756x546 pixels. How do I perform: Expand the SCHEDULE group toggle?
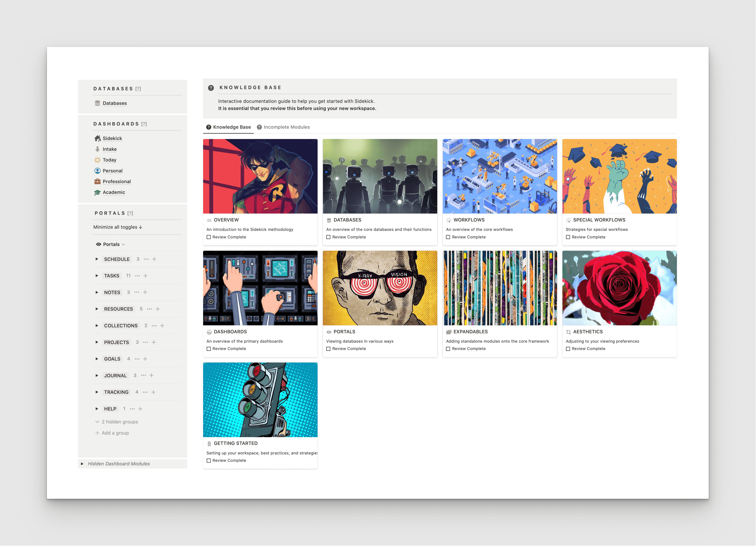pos(97,259)
